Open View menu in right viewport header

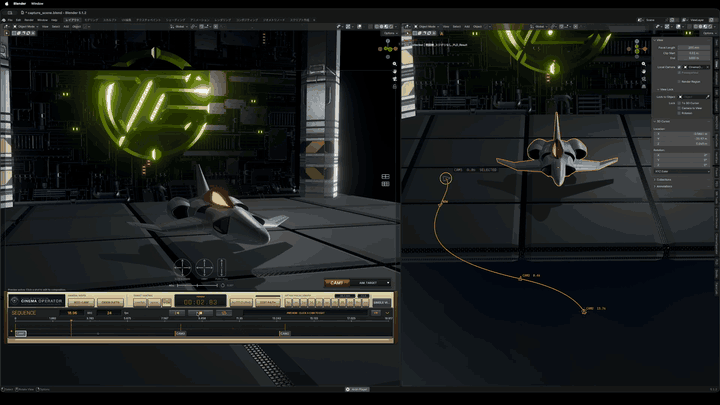click(x=446, y=27)
